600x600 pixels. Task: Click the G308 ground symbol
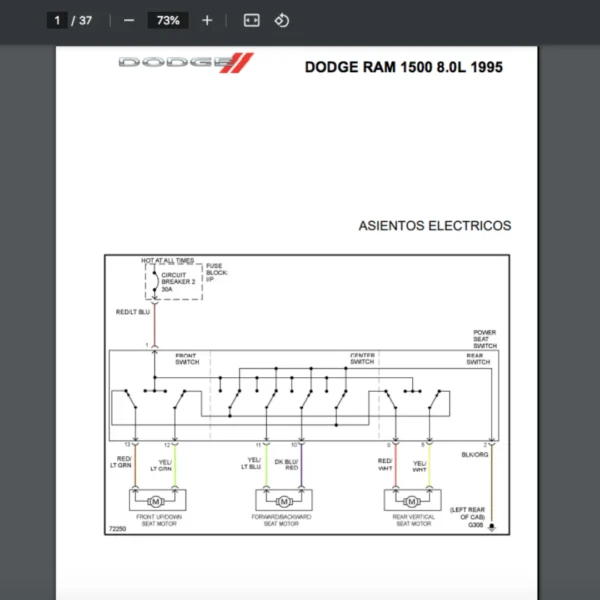click(490, 527)
